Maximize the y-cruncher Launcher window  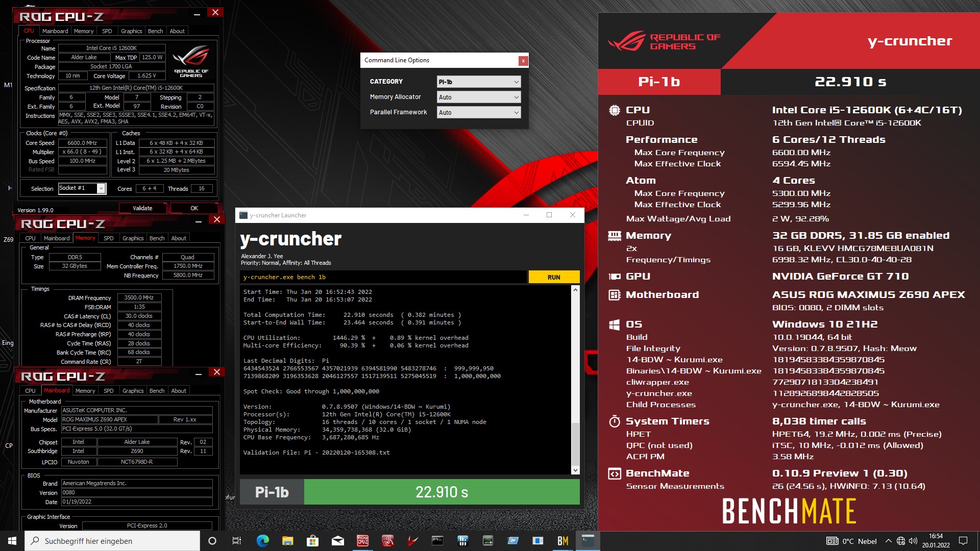pyautogui.click(x=549, y=215)
